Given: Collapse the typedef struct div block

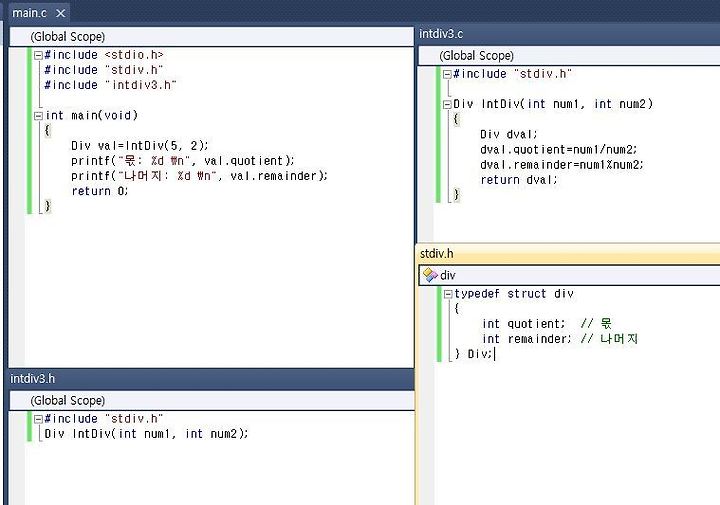Looking at the screenshot, I should pyautogui.click(x=448, y=294).
